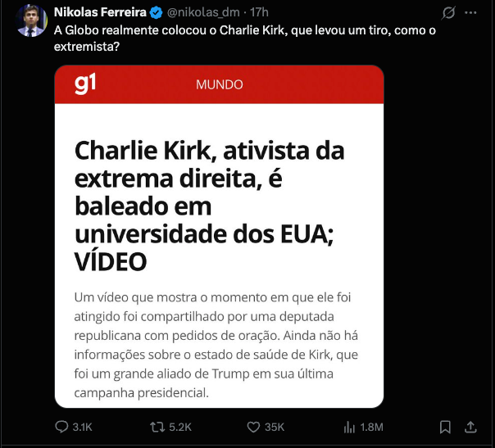Click the reply speech bubble icon
Image resolution: width=495 pixels, height=448 pixels.
pyautogui.click(x=61, y=427)
